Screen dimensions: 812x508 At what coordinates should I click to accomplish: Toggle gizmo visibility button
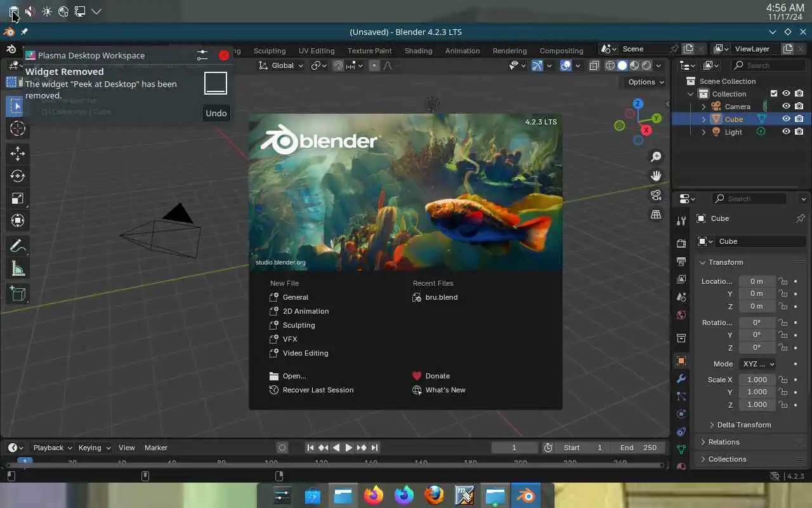(x=537, y=65)
